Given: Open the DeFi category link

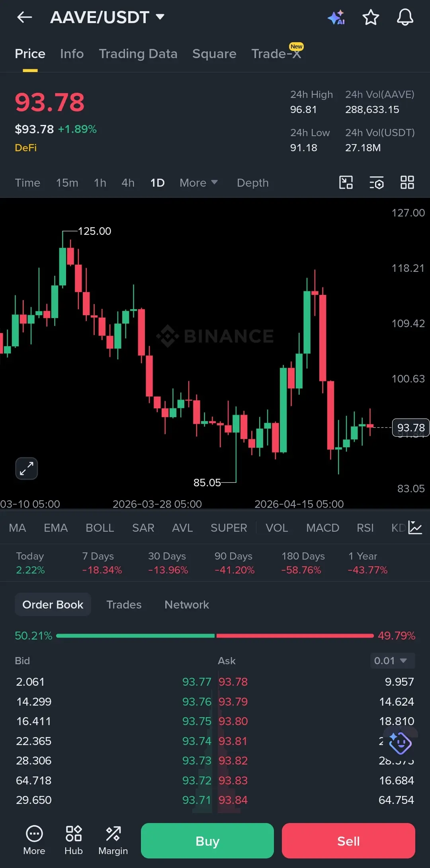Looking at the screenshot, I should (x=25, y=148).
